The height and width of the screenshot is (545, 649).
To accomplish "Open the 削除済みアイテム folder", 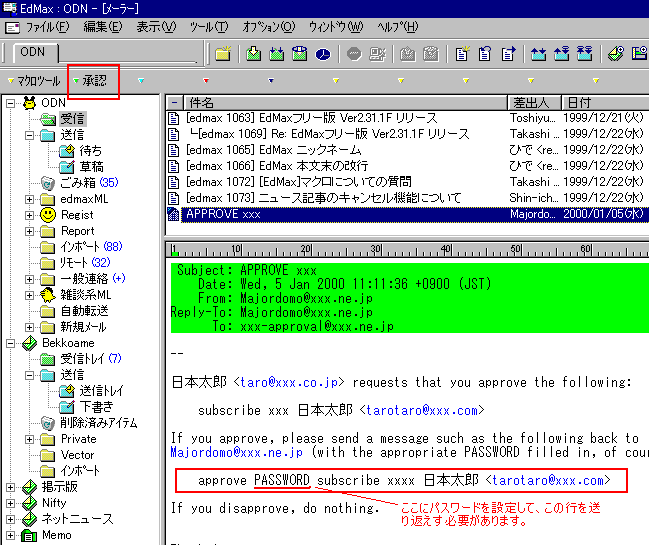I will [x=99, y=423].
